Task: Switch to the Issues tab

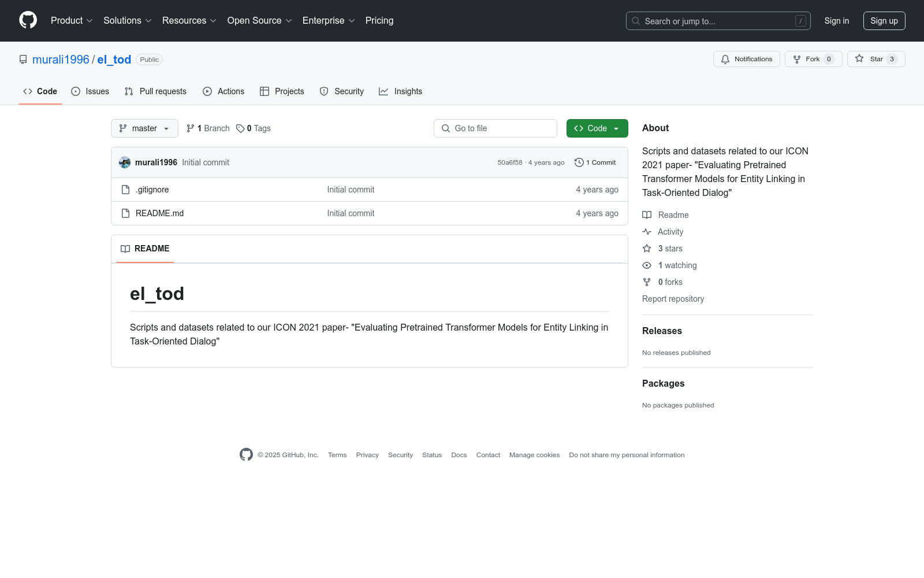Action: coord(90,91)
